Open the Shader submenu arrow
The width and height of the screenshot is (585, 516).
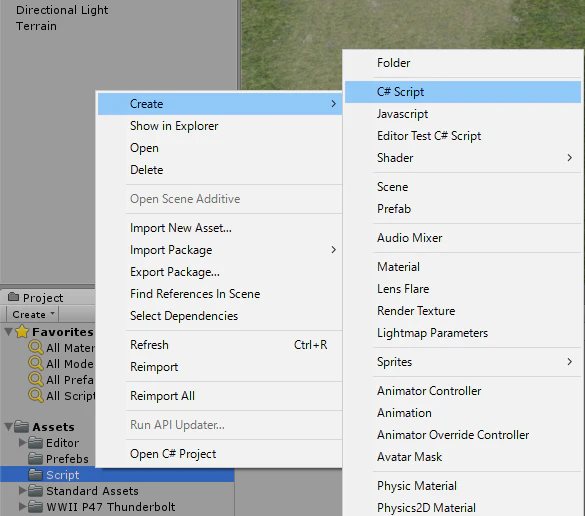(x=569, y=158)
